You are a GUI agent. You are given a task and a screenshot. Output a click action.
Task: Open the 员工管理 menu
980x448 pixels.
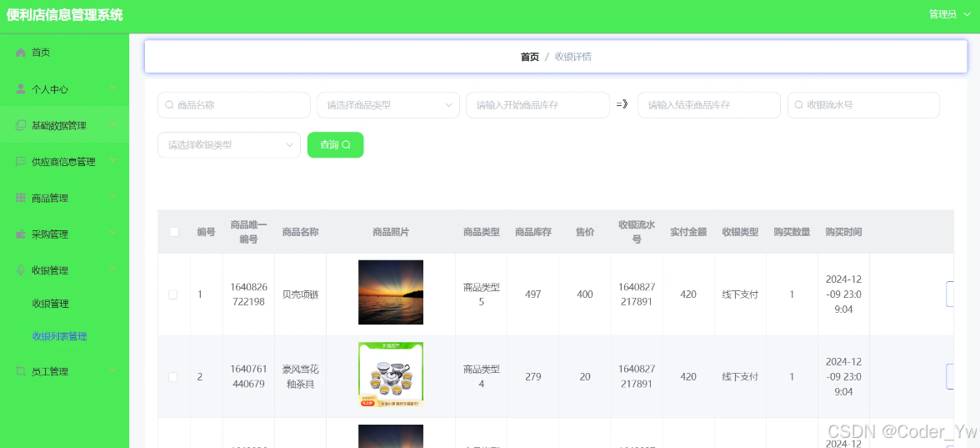click(x=64, y=371)
